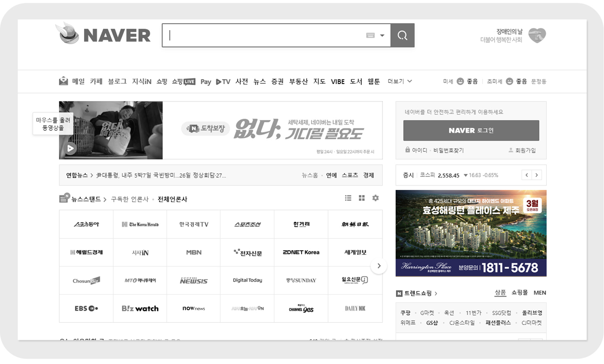Click the 효성해링턴 플레이스 제주 ad
The image size is (604, 364).
(x=471, y=233)
